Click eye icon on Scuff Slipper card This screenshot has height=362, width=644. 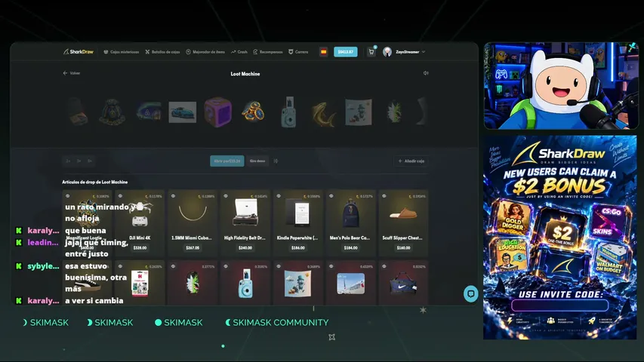tap(384, 196)
